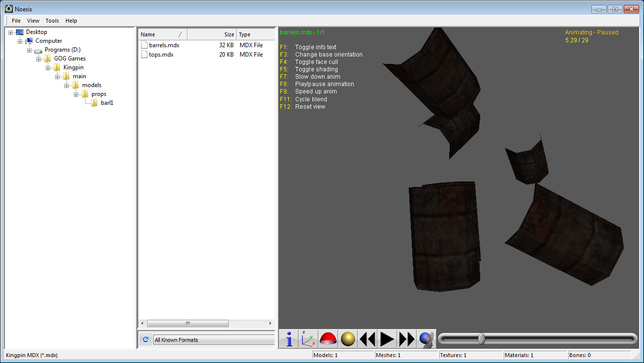The image size is (644, 363).
Task: Click the barl1 folder icon
Action: pos(94,103)
